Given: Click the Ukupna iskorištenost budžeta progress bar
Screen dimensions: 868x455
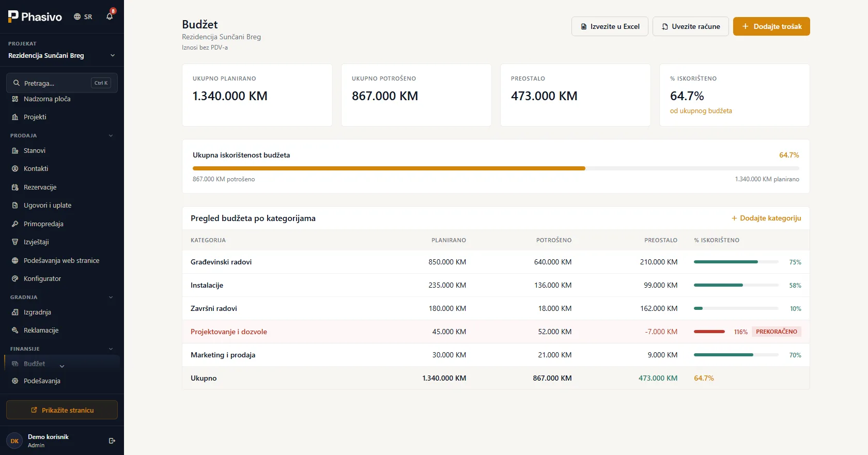Looking at the screenshot, I should click(496, 168).
